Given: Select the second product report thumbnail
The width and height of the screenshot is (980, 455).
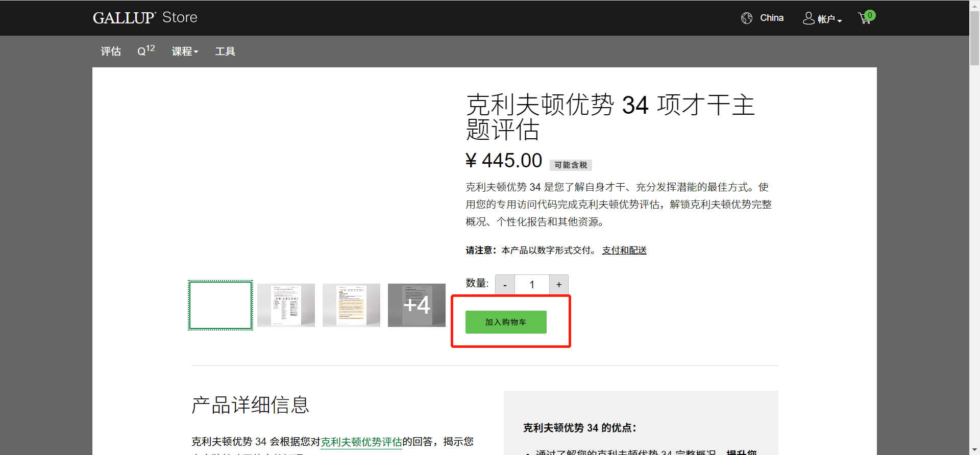Looking at the screenshot, I should click(x=286, y=305).
